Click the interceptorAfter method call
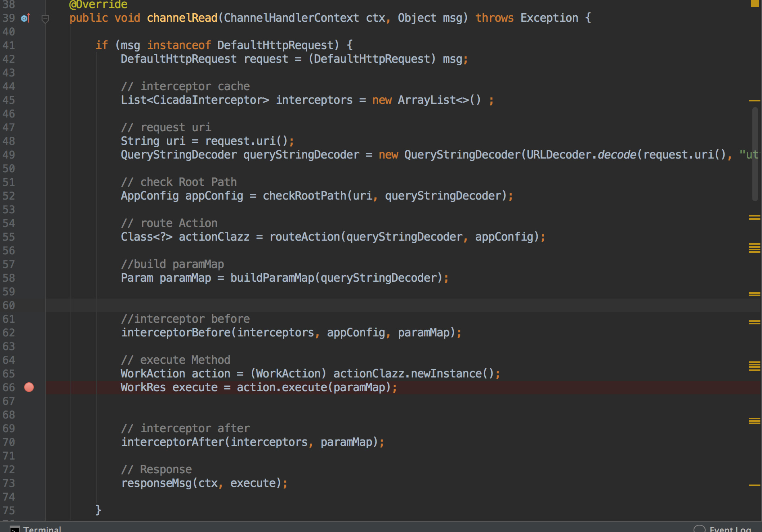This screenshot has width=762, height=532. pos(173,442)
